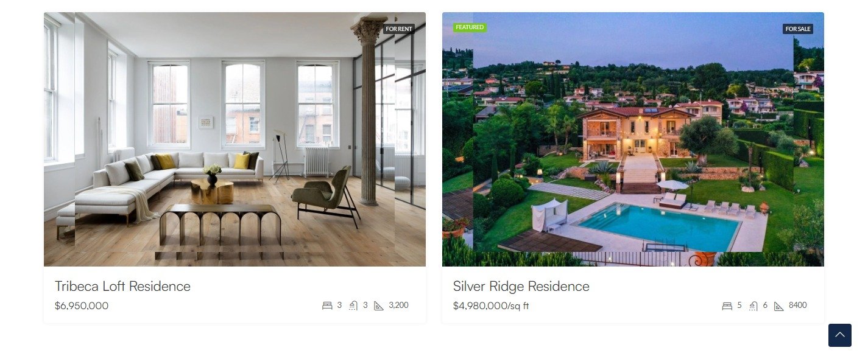The height and width of the screenshot is (356, 868).
Task: Click the 6 bathrooms count on Silver Ridge
Action: coord(765,305)
